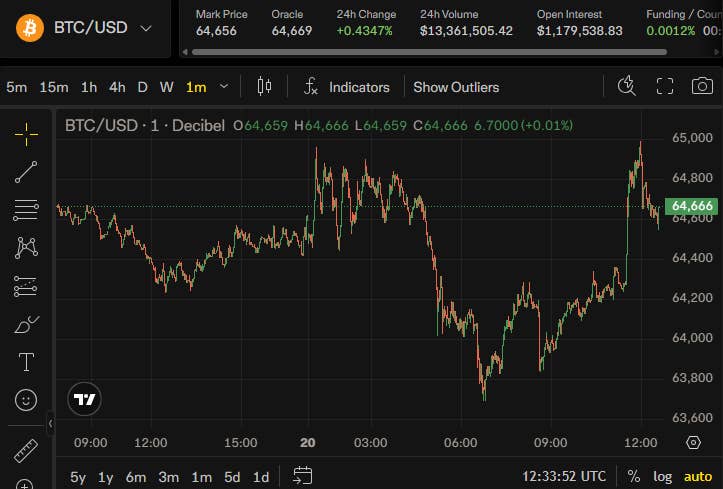The height and width of the screenshot is (489, 723).
Task: Open the horizontal lines Fibonacci tool
Action: point(26,210)
